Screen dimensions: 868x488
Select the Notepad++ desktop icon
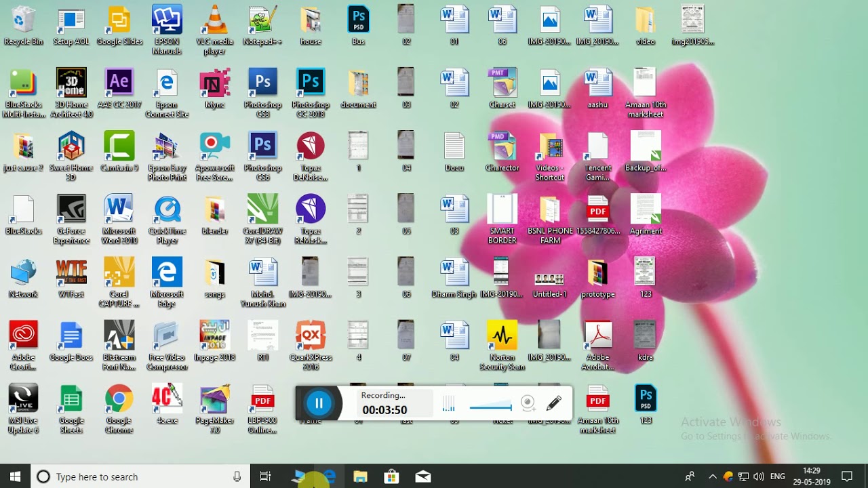tap(262, 26)
